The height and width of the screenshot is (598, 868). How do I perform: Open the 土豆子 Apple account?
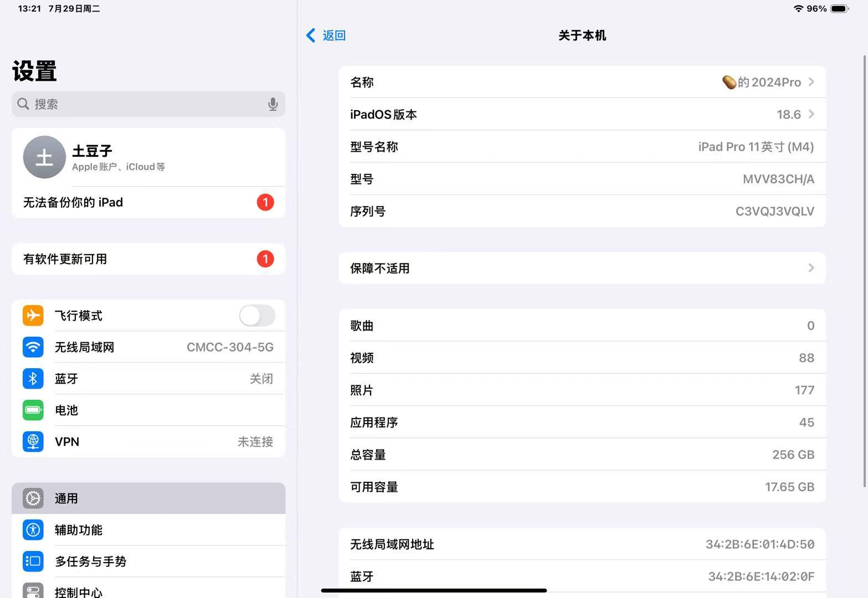point(148,157)
